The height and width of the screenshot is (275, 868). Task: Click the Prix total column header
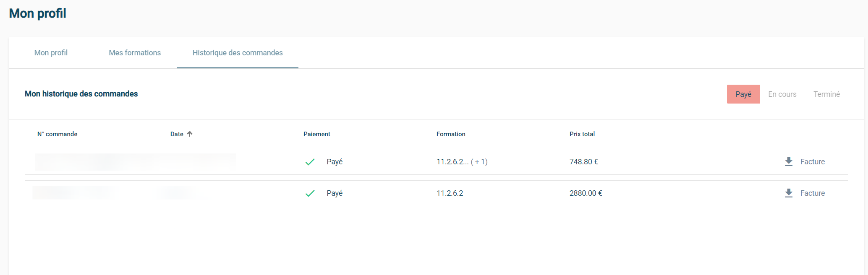[582, 134]
